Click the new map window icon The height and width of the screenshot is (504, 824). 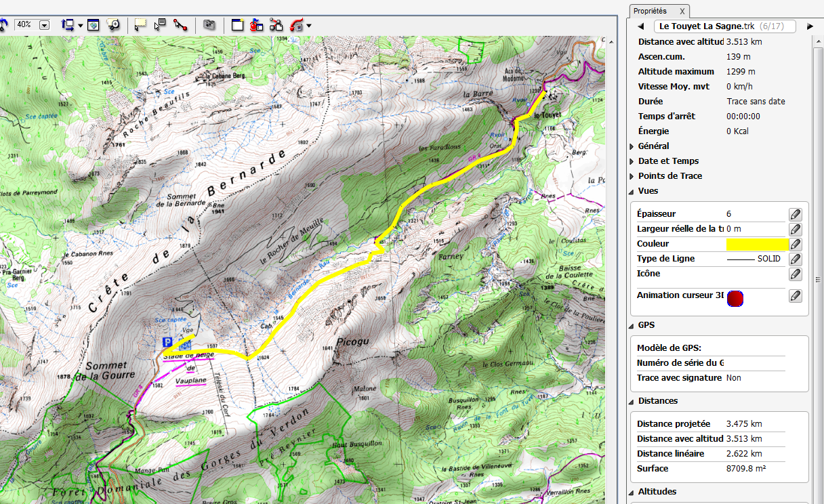pyautogui.click(x=237, y=25)
